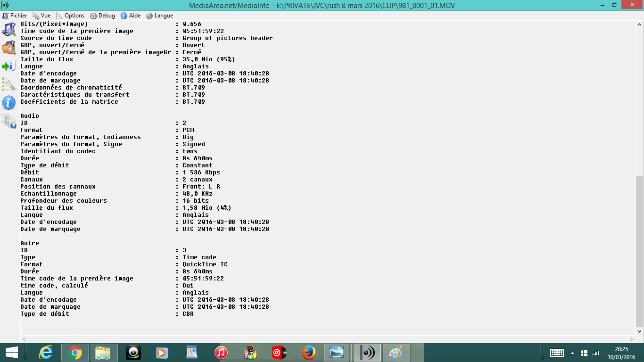Open the Debug menu
Viewport: 644px width, 362px height.
102,16
